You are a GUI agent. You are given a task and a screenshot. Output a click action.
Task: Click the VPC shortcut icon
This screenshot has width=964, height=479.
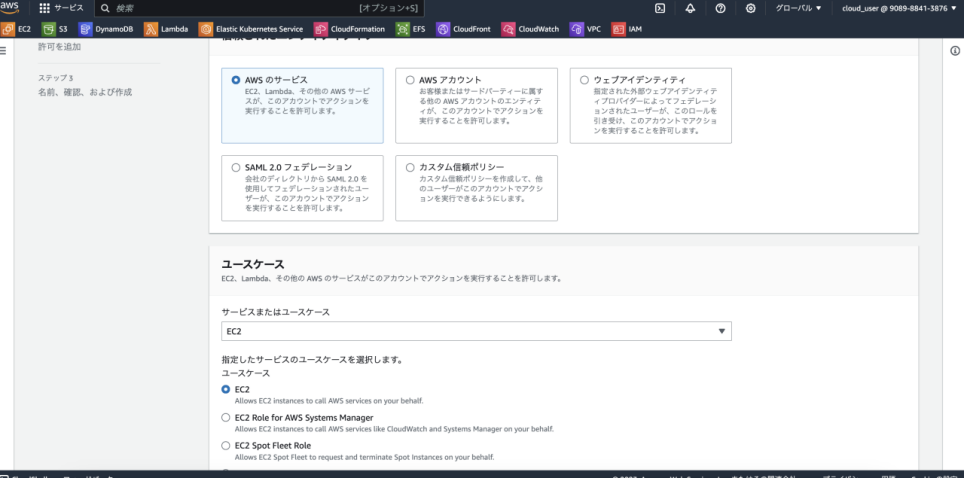(x=576, y=29)
